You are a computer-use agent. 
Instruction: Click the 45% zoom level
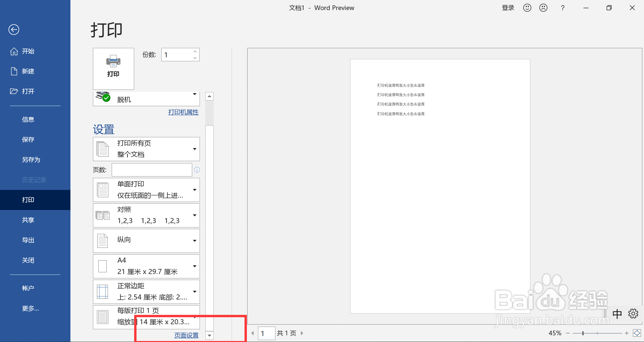point(555,333)
